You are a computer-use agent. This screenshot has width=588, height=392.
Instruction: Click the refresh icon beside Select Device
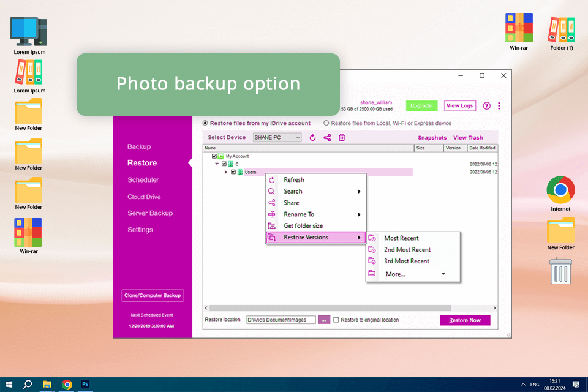[x=312, y=138]
